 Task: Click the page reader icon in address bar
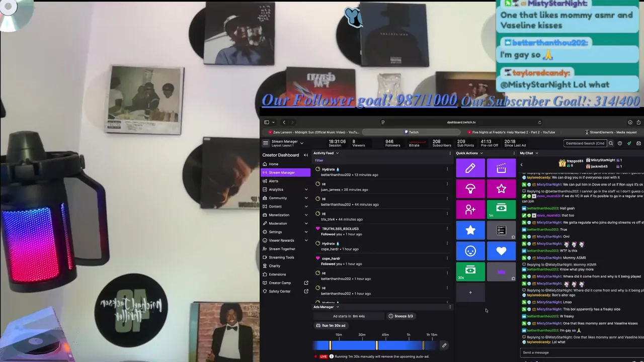tap(383, 122)
